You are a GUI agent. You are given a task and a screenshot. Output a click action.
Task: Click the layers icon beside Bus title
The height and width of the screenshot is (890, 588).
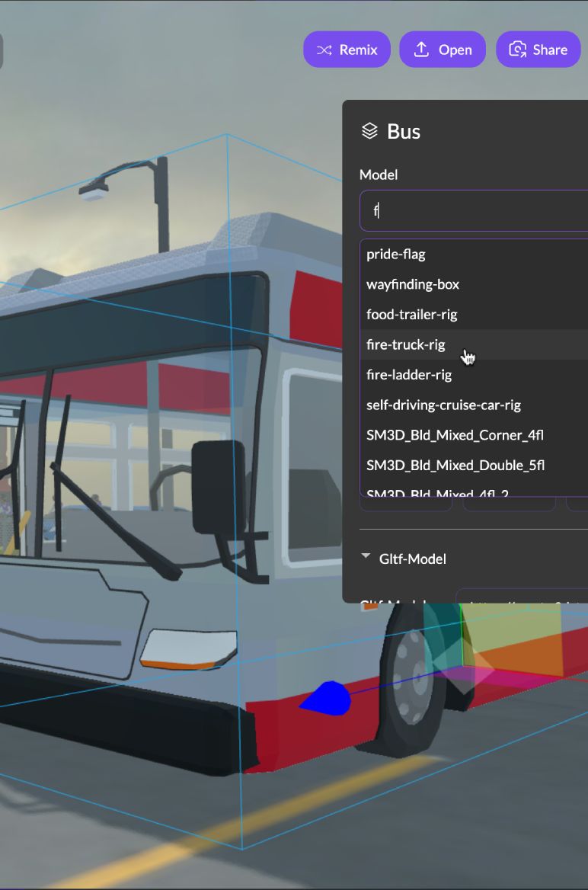pyautogui.click(x=369, y=131)
